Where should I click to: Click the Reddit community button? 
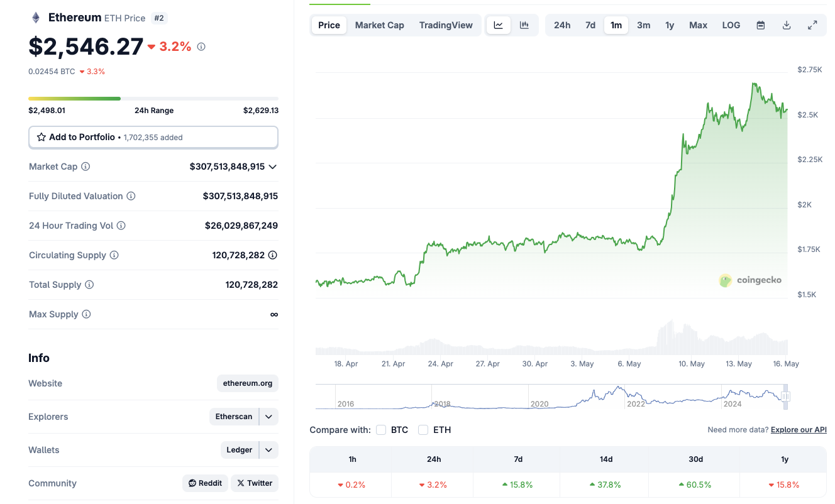tap(206, 483)
